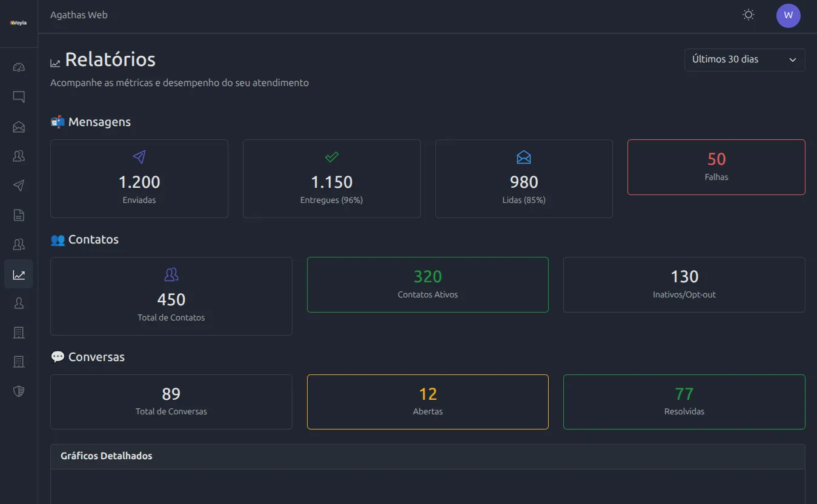The image size is (817, 504).
Task: Open the 'Últimos 30 dias' period dropdown
Action: pyautogui.click(x=744, y=59)
